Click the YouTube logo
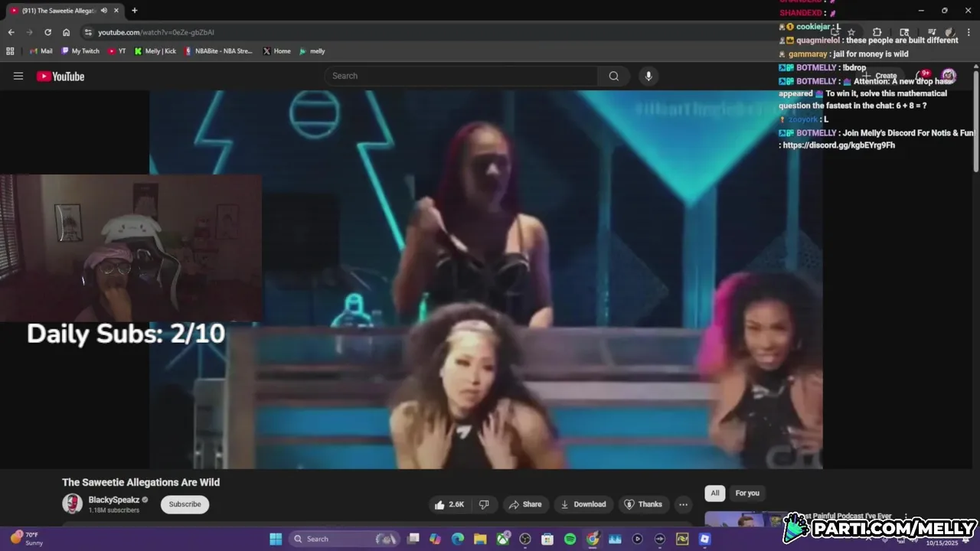 [x=60, y=76]
